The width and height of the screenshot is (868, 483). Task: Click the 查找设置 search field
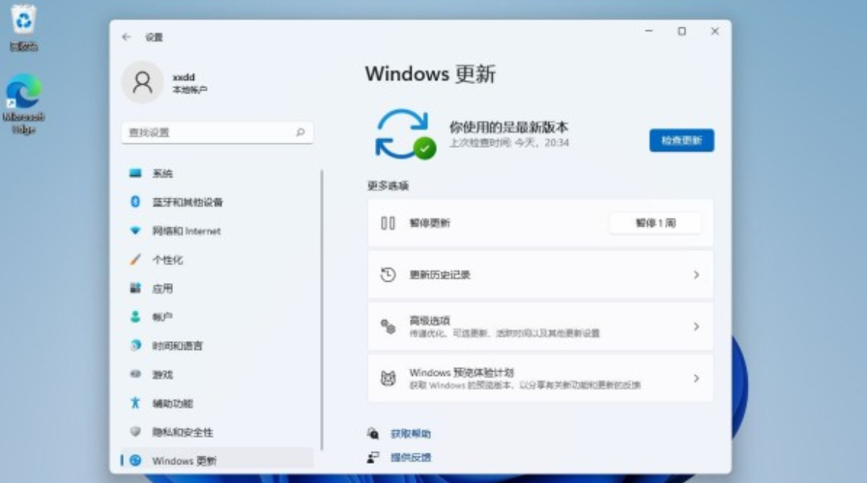click(x=217, y=132)
